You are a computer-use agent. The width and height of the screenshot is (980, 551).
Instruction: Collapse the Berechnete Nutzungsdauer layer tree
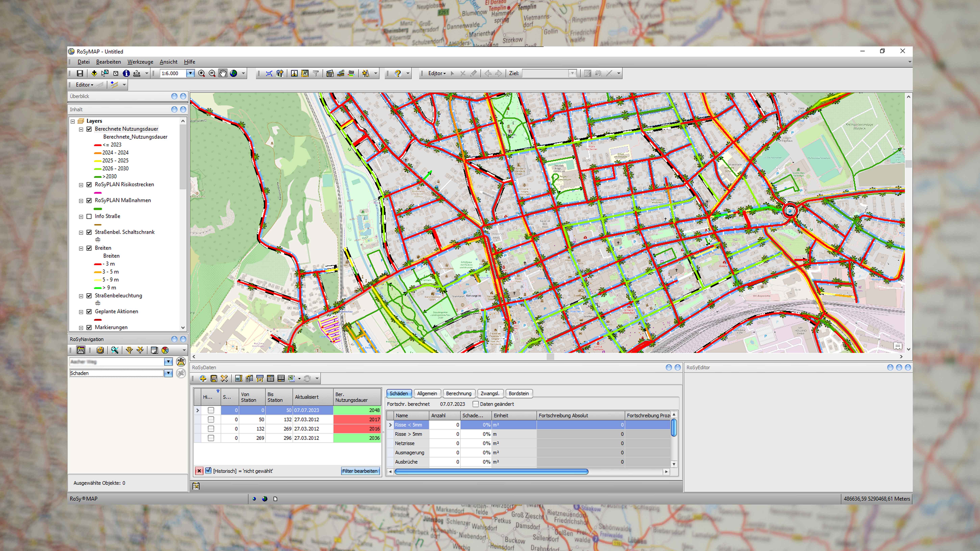[x=81, y=129]
